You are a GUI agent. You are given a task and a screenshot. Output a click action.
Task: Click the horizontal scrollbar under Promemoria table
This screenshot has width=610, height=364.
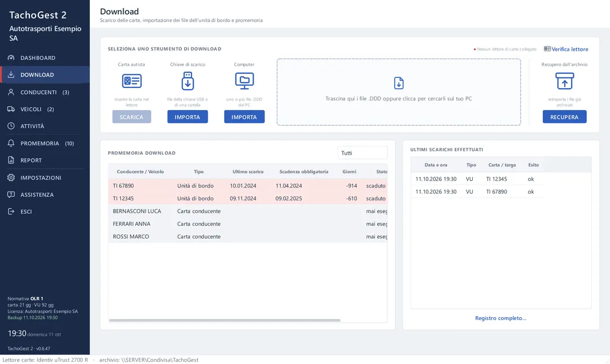tap(225, 321)
